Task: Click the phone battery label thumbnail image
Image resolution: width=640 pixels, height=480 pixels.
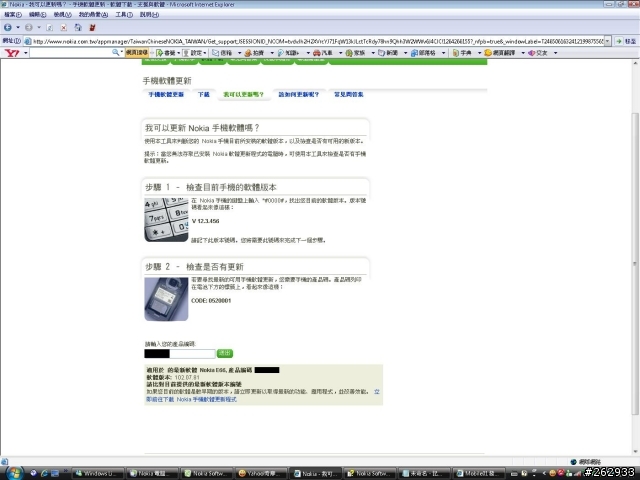Action: (x=166, y=299)
